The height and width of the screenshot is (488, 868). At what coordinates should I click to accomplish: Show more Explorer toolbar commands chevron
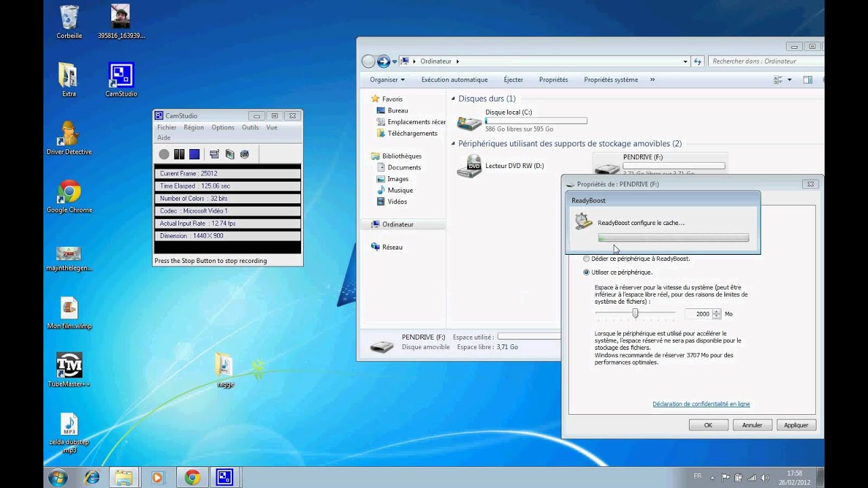click(652, 79)
